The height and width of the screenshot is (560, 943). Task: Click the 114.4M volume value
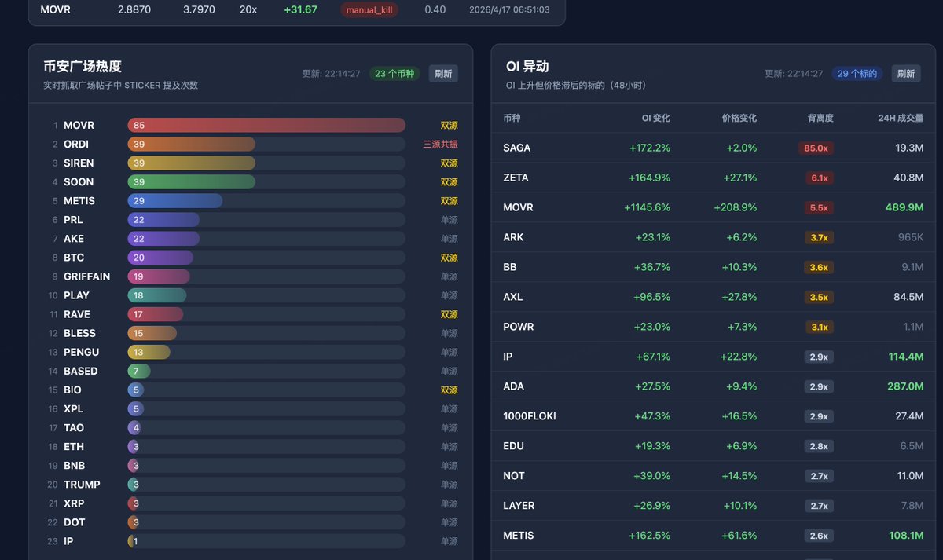pyautogui.click(x=906, y=357)
